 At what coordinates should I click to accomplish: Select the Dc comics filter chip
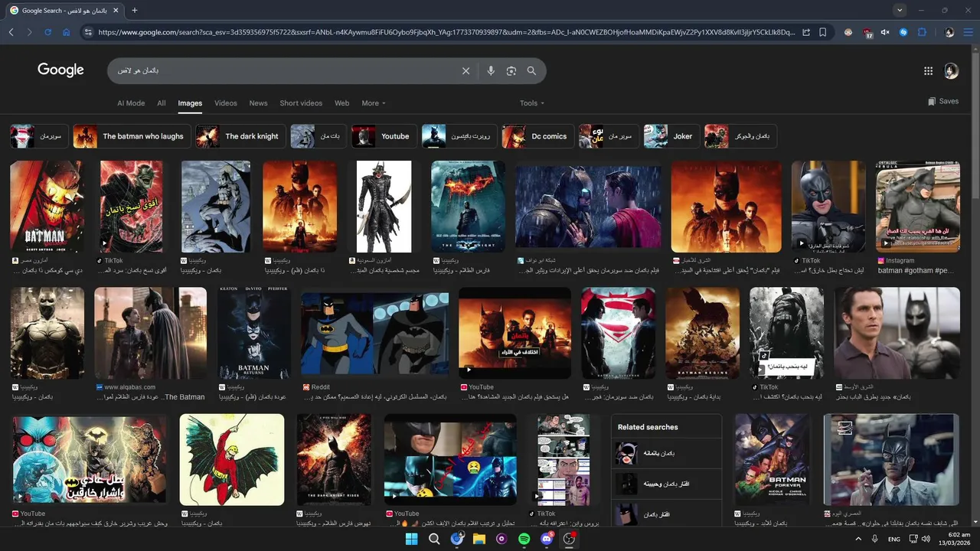tap(537, 136)
